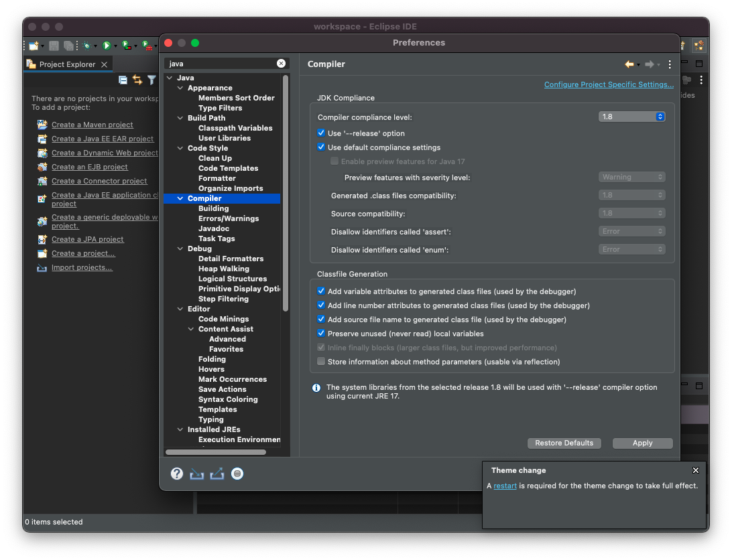This screenshot has width=732, height=560.
Task: Collapse the Appearance tree node
Action: pyautogui.click(x=180, y=88)
